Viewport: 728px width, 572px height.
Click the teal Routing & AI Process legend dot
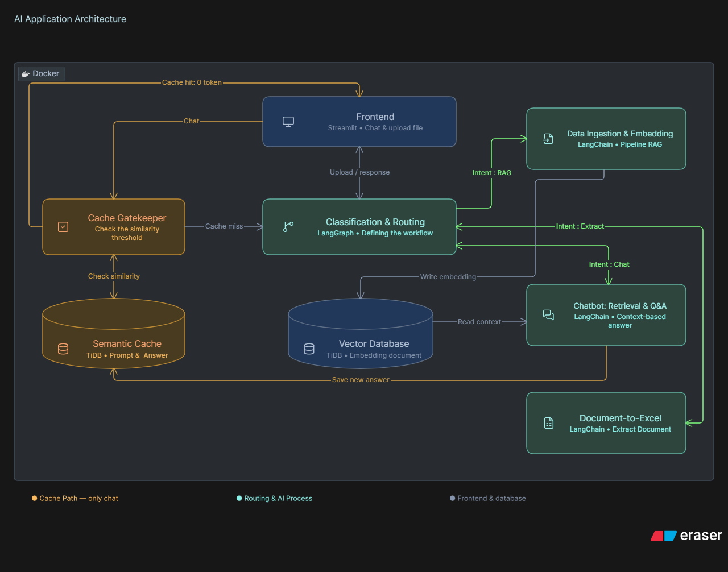click(239, 499)
